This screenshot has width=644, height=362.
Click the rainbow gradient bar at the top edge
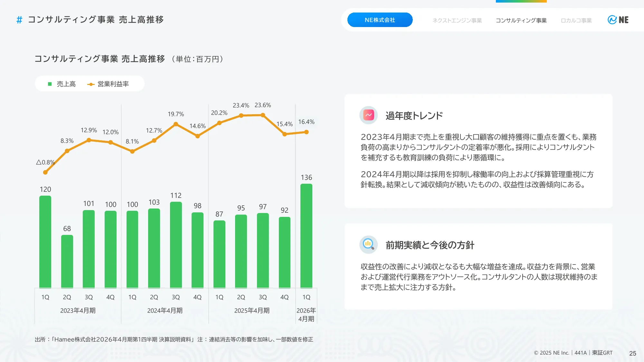(520, 1)
